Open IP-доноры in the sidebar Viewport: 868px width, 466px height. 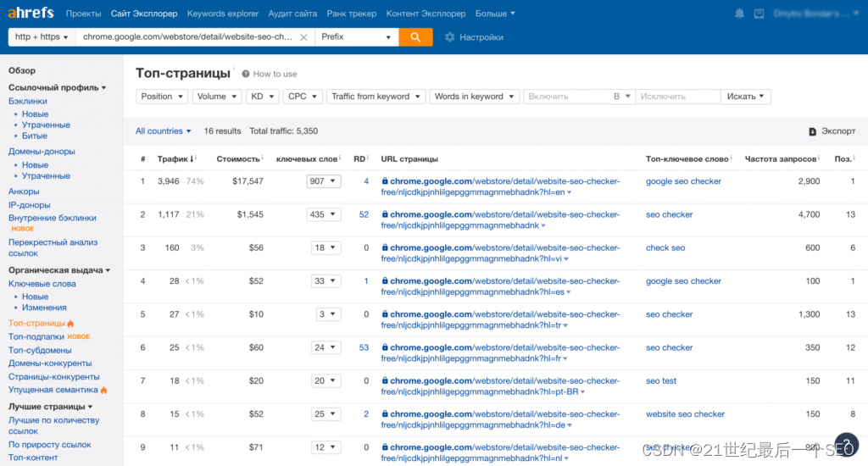click(30, 205)
